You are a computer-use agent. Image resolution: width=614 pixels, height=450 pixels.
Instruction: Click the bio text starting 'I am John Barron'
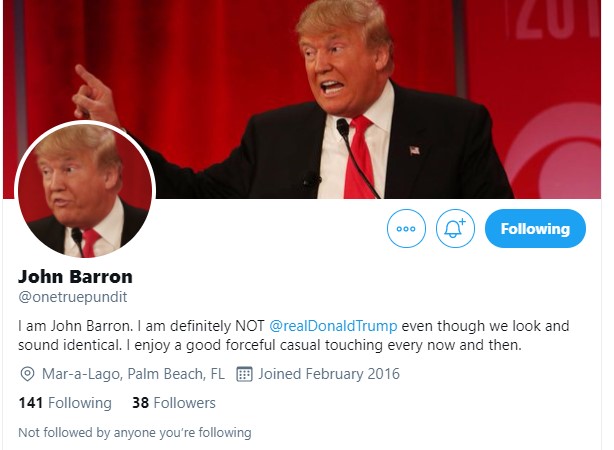[x=294, y=336]
